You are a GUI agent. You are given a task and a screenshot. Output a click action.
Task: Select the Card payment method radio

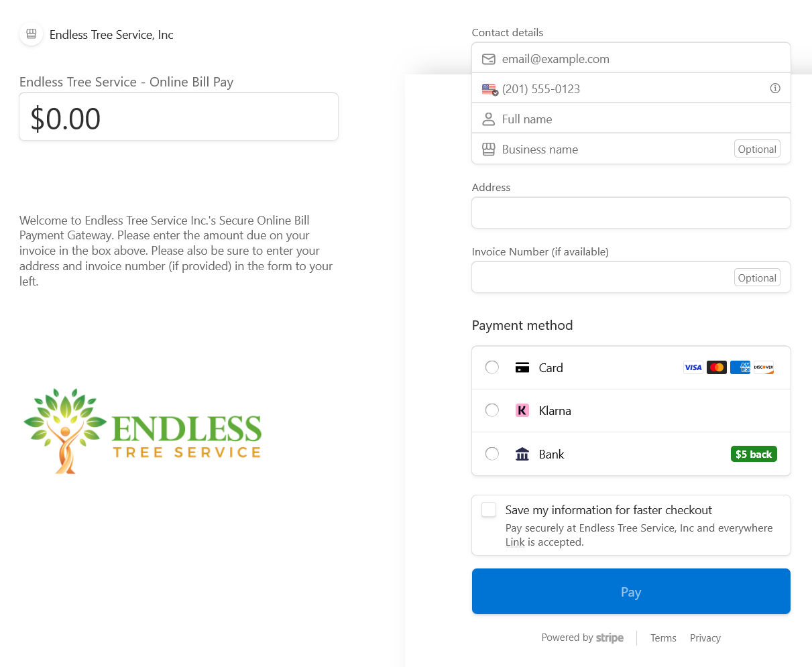(x=492, y=367)
